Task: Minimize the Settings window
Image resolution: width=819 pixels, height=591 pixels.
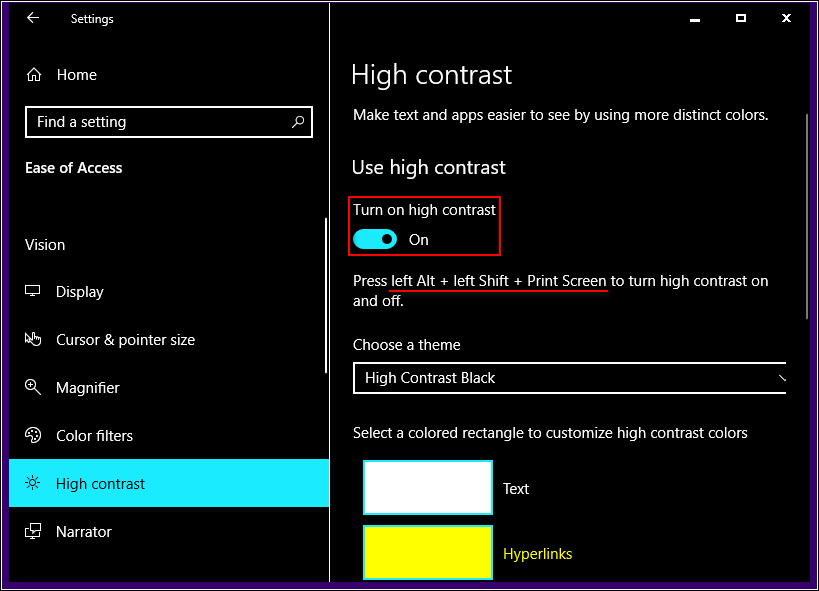Action: pos(695,18)
